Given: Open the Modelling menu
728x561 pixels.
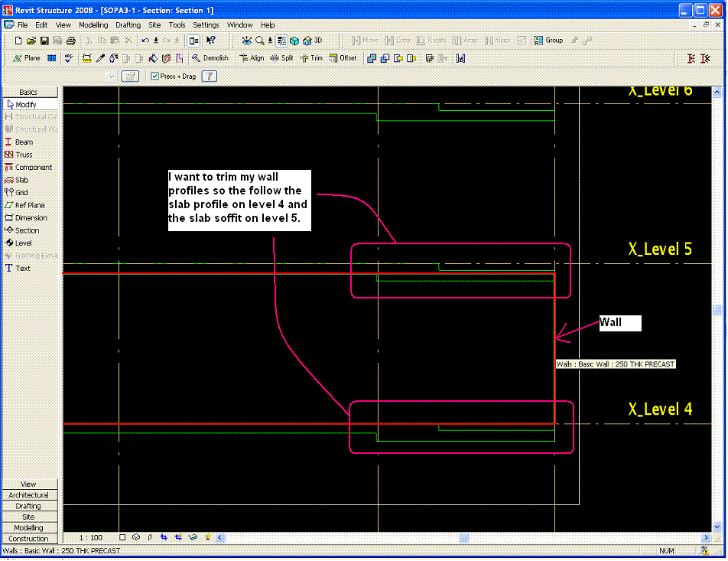Looking at the screenshot, I should [x=93, y=24].
